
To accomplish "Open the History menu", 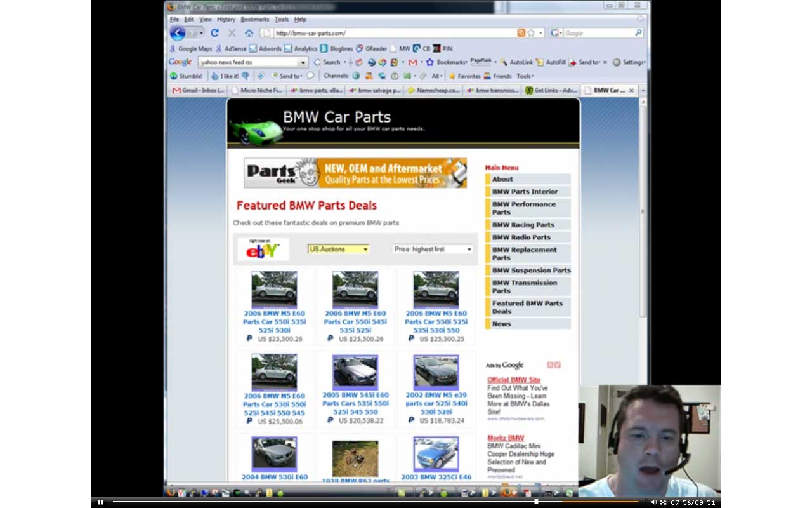I will tap(226, 20).
